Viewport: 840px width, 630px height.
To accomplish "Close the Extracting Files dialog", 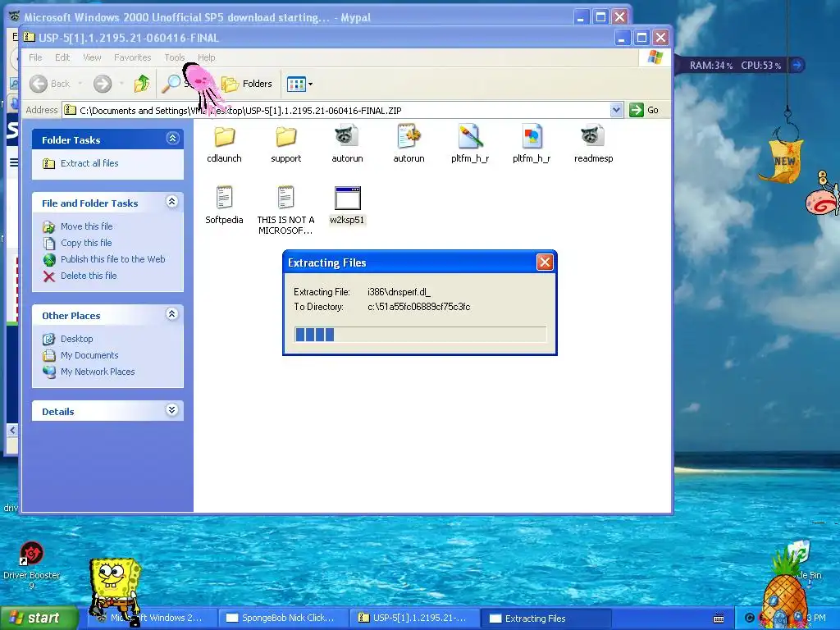I will click(x=545, y=262).
